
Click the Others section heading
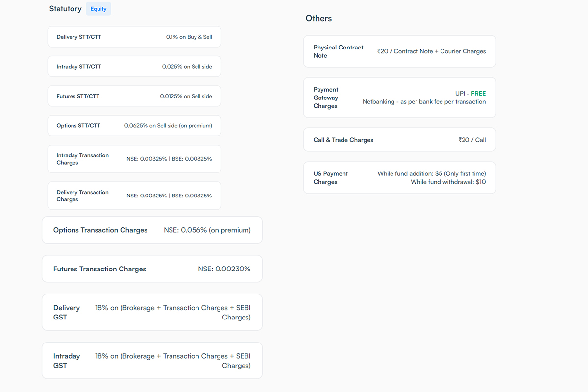coord(318,18)
